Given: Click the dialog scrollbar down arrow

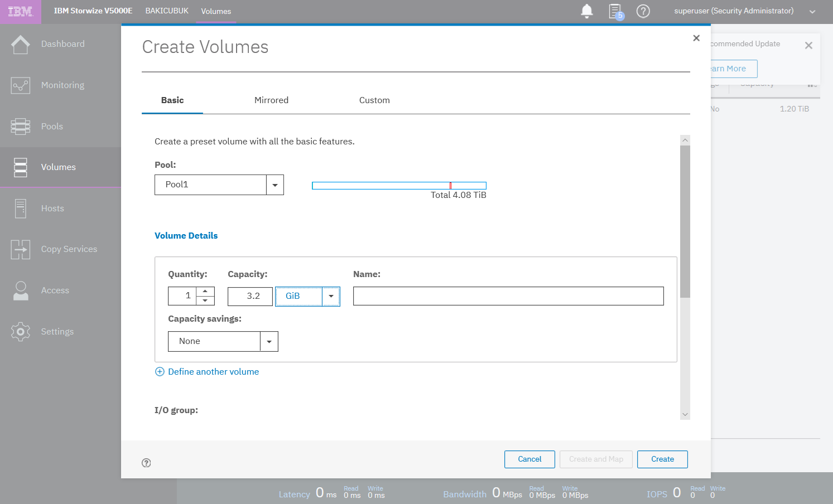Looking at the screenshot, I should 685,415.
